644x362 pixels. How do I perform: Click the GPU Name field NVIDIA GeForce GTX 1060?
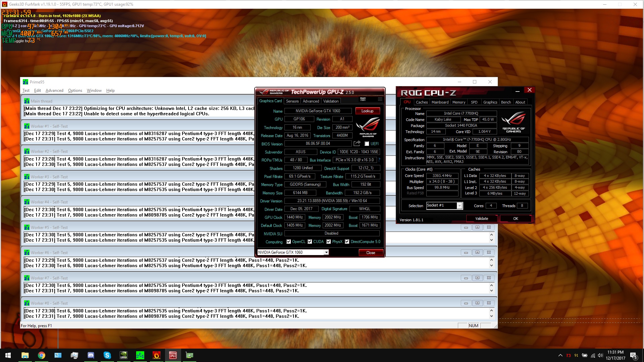pyautogui.click(x=318, y=111)
